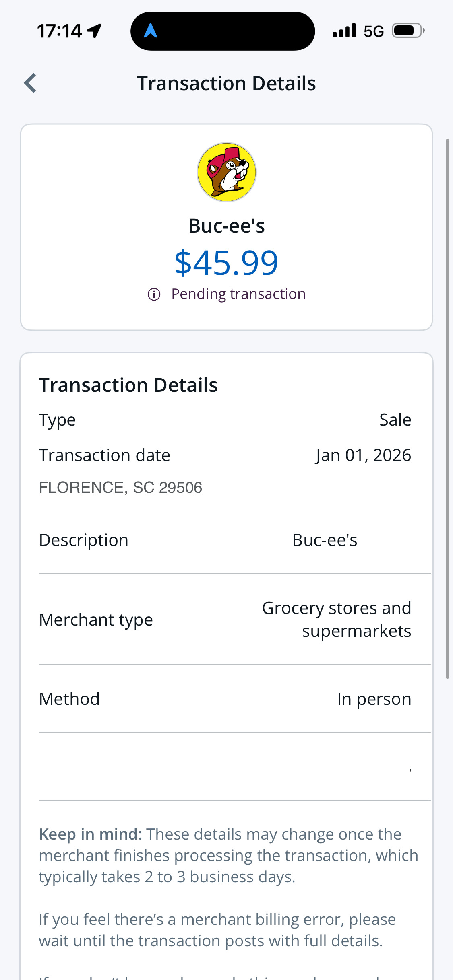The width and height of the screenshot is (453, 980).
Task: Tap the battery status icon
Action: (408, 31)
